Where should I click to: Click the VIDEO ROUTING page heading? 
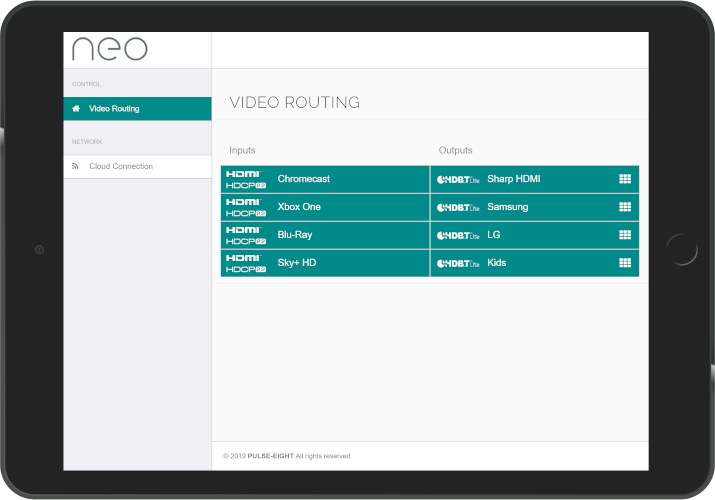coord(295,103)
